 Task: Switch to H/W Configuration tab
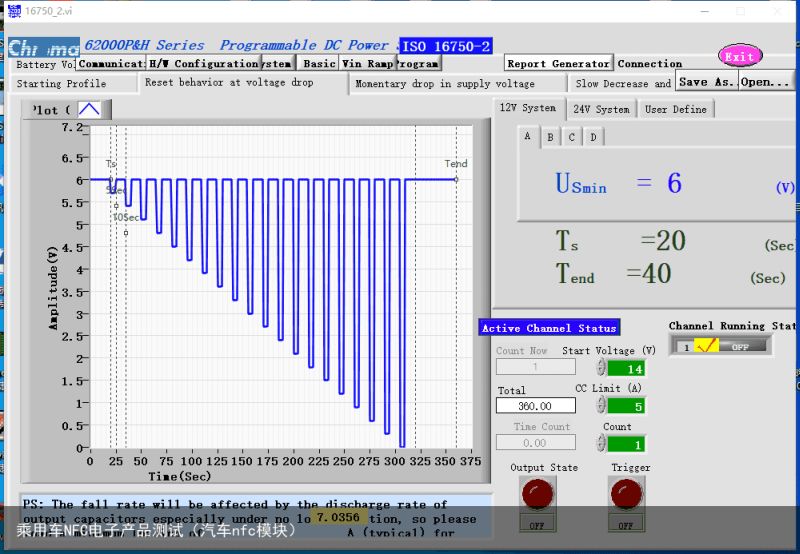[204, 63]
